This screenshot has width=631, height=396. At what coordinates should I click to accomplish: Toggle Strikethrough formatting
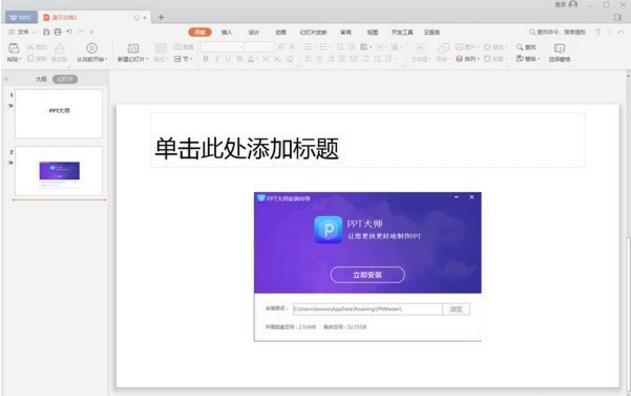239,59
